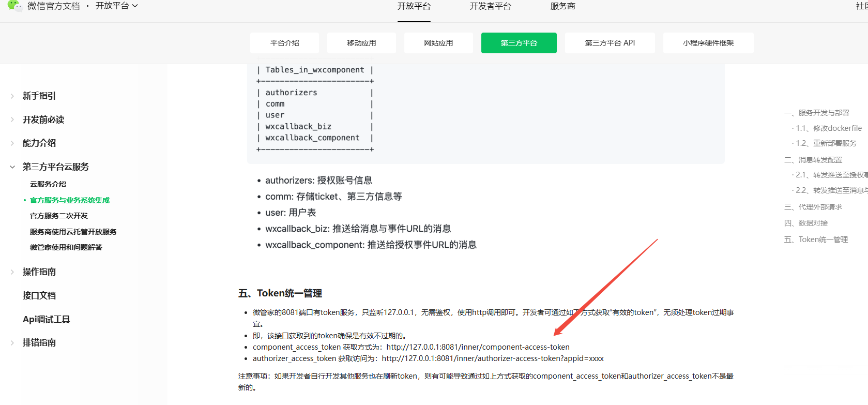868x405 pixels.
Task: Switch to 开发者平台 top tab
Action: (x=490, y=6)
